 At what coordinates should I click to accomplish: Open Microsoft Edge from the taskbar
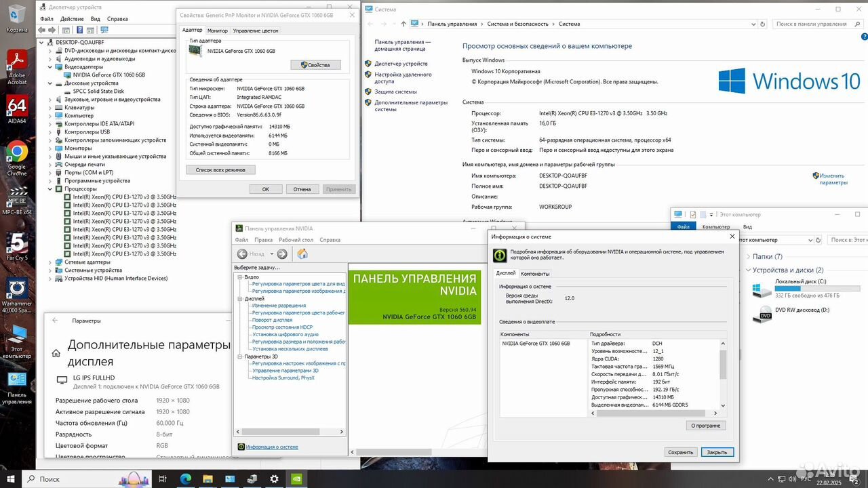186,479
